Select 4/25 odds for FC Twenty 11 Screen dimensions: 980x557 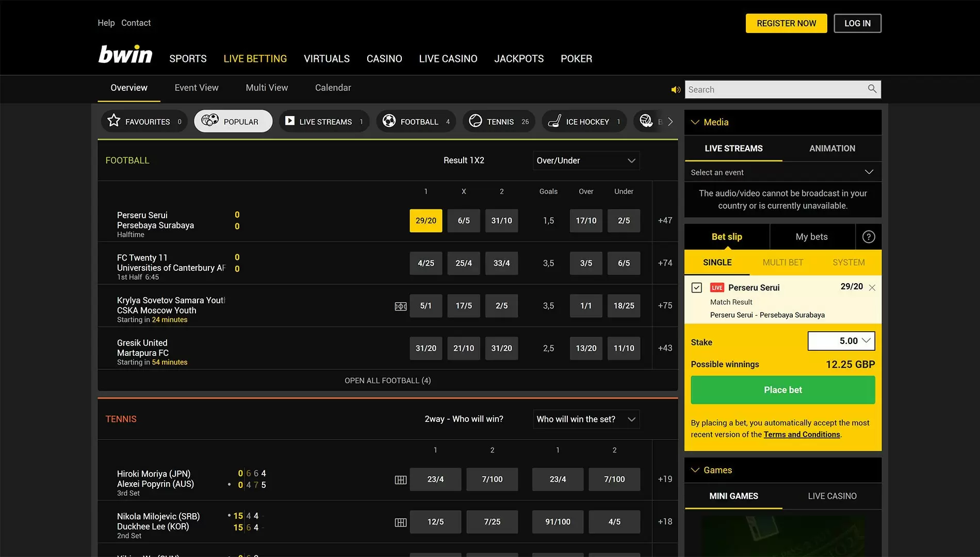(x=426, y=263)
